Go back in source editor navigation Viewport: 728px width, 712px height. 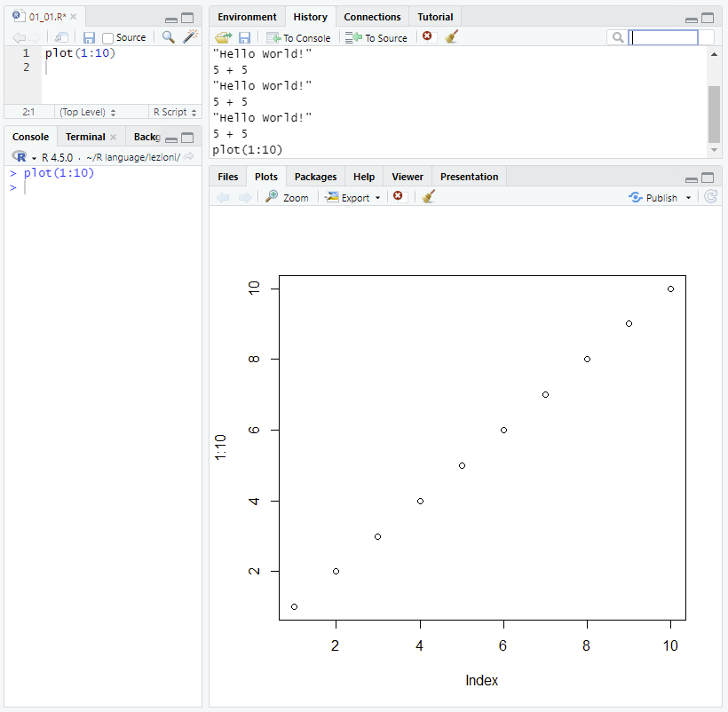point(19,37)
